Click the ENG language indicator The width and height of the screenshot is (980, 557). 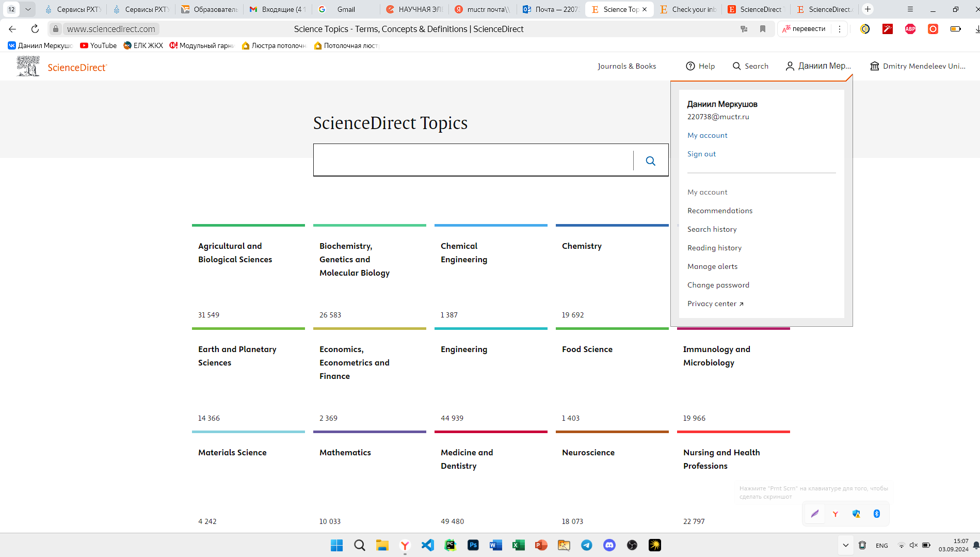882,545
